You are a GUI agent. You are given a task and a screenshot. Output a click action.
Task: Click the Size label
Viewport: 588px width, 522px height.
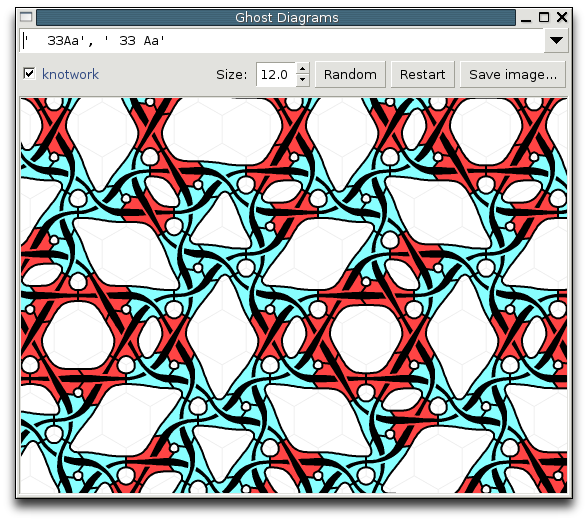coord(232,75)
